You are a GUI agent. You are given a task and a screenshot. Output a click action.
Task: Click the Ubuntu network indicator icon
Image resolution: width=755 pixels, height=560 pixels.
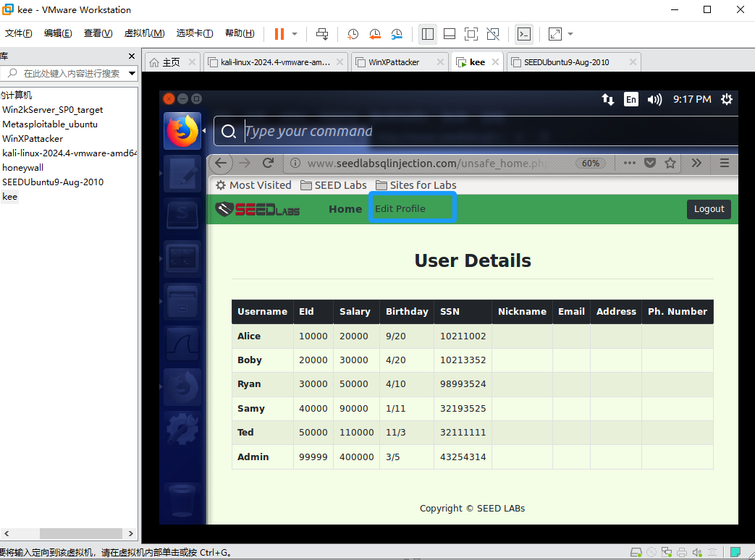[x=607, y=99]
